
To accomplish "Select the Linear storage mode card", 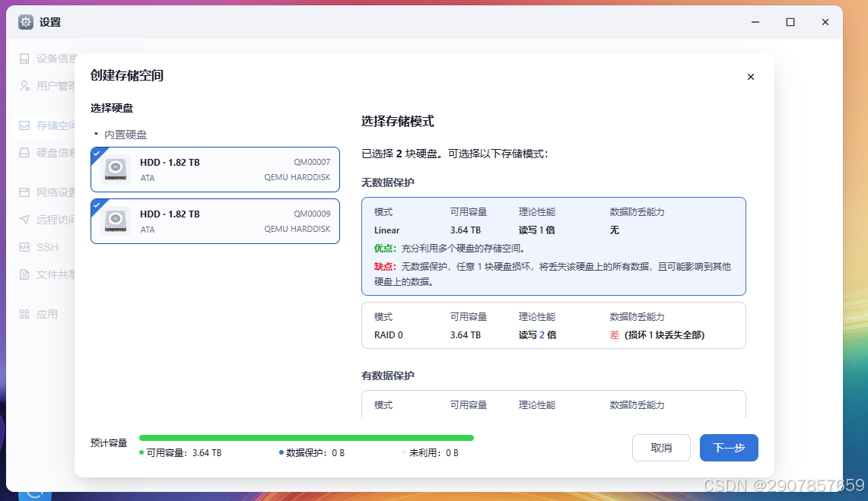I will pos(554,246).
